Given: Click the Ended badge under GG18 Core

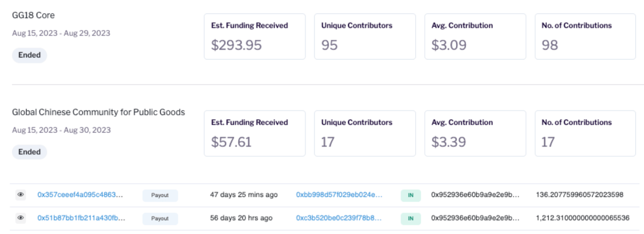Looking at the screenshot, I should pyautogui.click(x=29, y=55).
